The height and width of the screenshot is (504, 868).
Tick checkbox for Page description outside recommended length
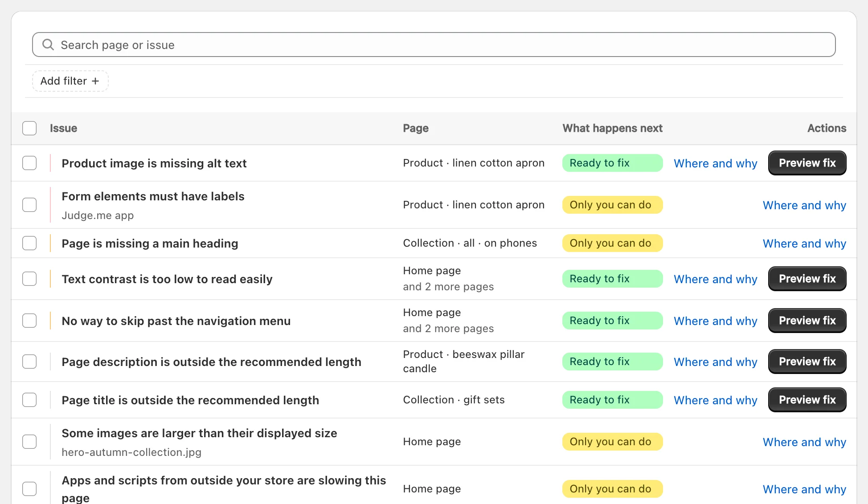(29, 362)
